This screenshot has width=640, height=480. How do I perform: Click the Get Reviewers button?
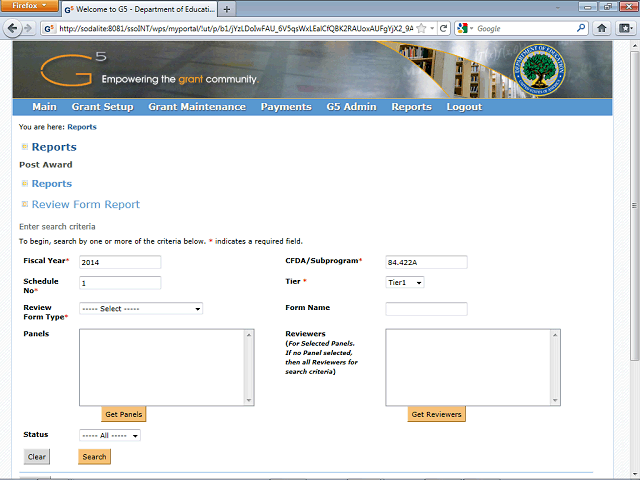click(x=436, y=414)
